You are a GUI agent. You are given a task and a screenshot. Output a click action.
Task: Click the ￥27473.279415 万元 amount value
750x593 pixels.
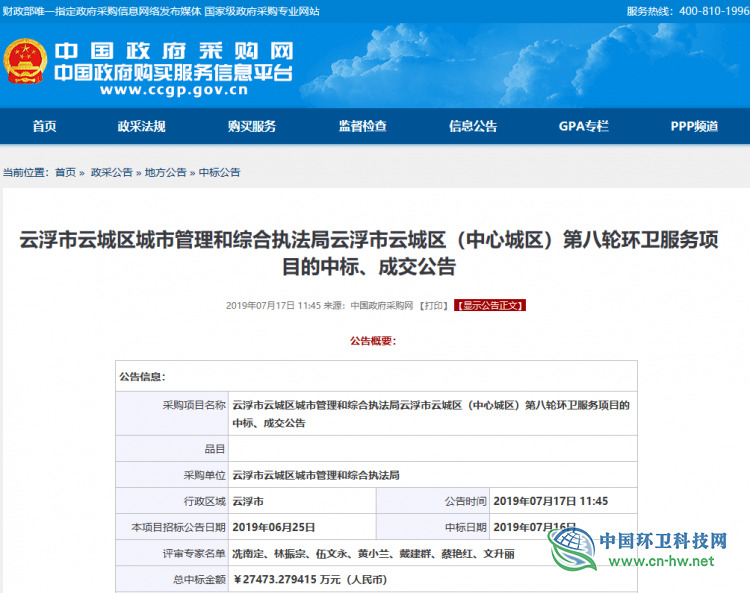(310, 580)
